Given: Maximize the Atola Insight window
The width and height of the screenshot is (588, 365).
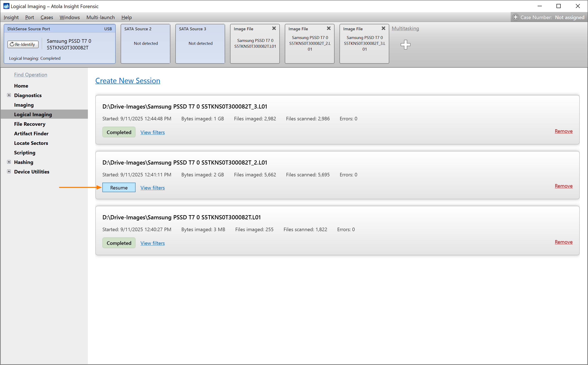Looking at the screenshot, I should (558, 6).
